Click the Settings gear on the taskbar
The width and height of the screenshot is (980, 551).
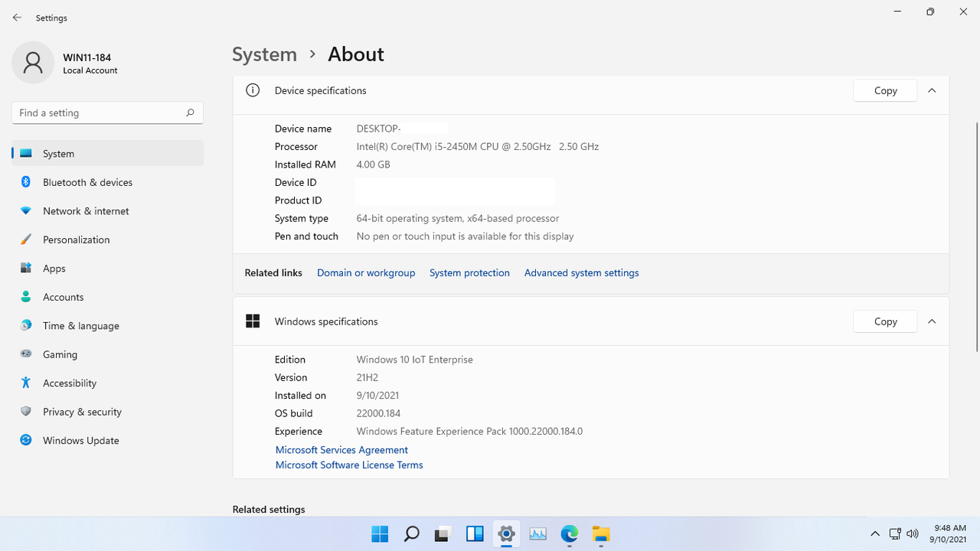(x=506, y=534)
